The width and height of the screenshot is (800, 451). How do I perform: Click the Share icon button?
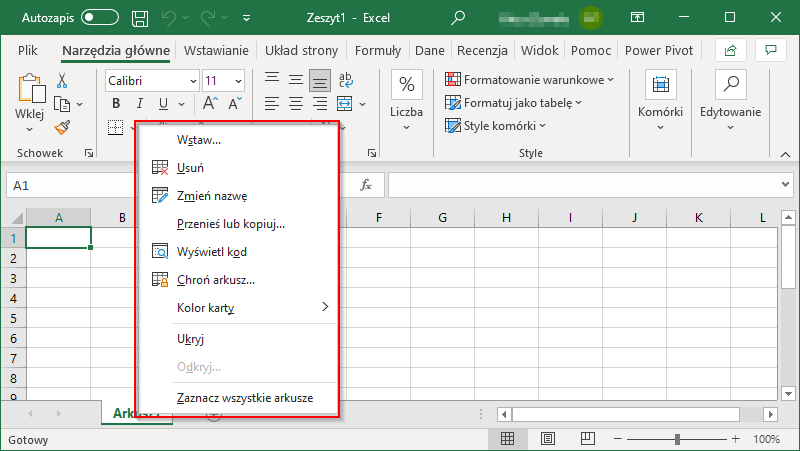click(x=731, y=50)
